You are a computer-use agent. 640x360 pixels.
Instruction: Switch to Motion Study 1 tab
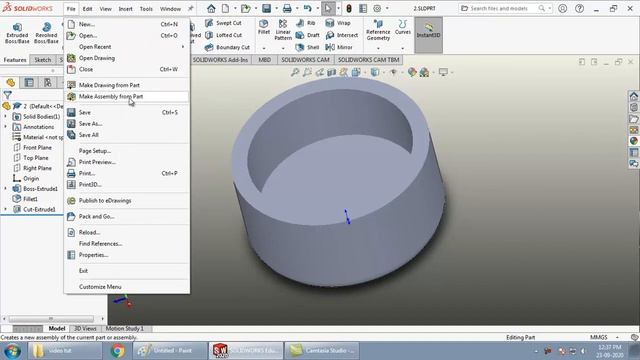pyautogui.click(x=125, y=329)
